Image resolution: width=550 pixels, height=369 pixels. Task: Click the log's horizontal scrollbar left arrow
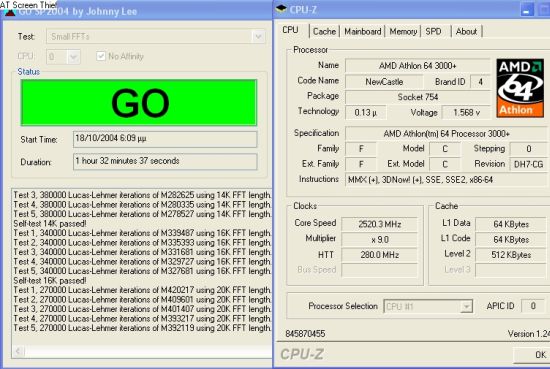[x=18, y=350]
